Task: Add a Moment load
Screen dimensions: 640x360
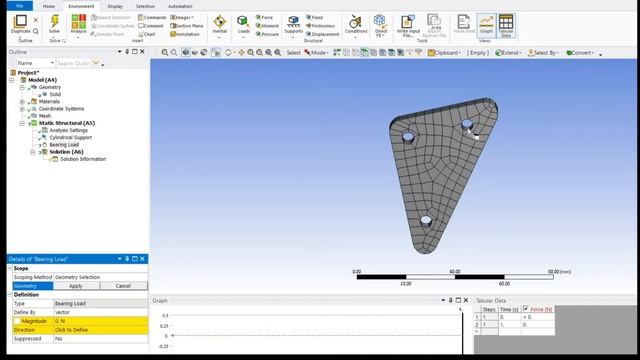Action: click(x=267, y=26)
